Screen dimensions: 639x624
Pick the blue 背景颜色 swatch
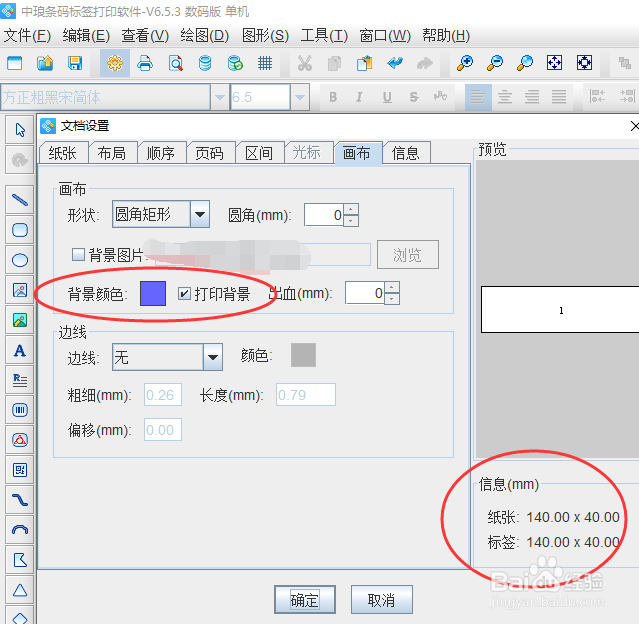click(153, 293)
